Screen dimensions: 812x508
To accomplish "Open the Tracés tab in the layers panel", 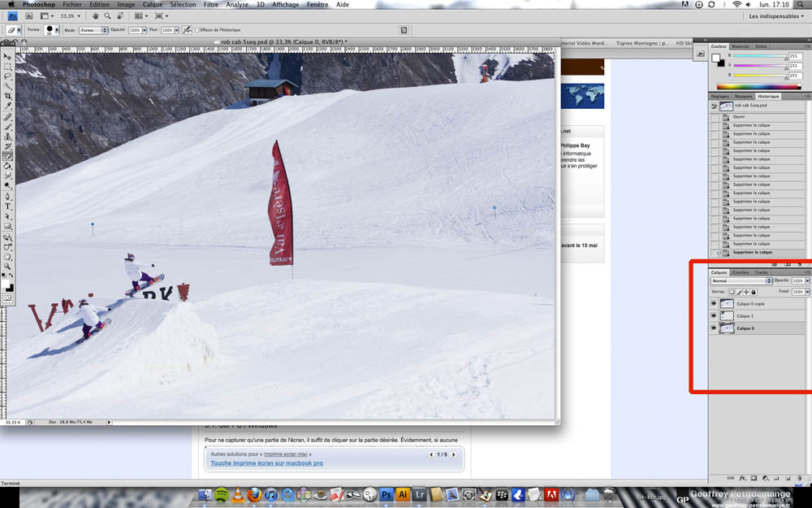I will pos(762,272).
